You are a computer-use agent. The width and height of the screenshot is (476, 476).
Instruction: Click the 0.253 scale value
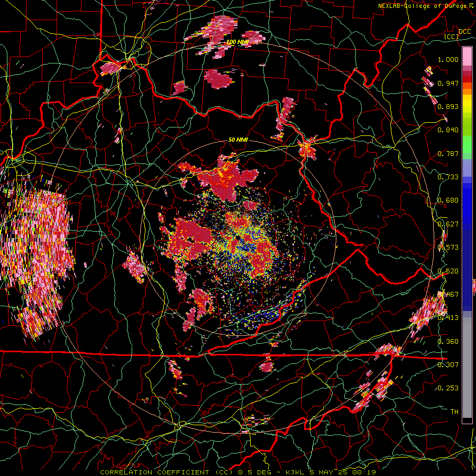point(448,388)
